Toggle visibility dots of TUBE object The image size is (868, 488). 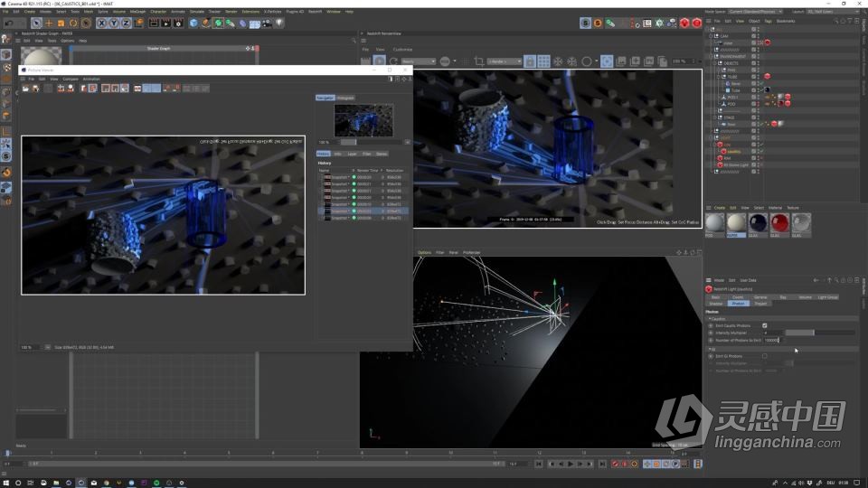(x=759, y=77)
